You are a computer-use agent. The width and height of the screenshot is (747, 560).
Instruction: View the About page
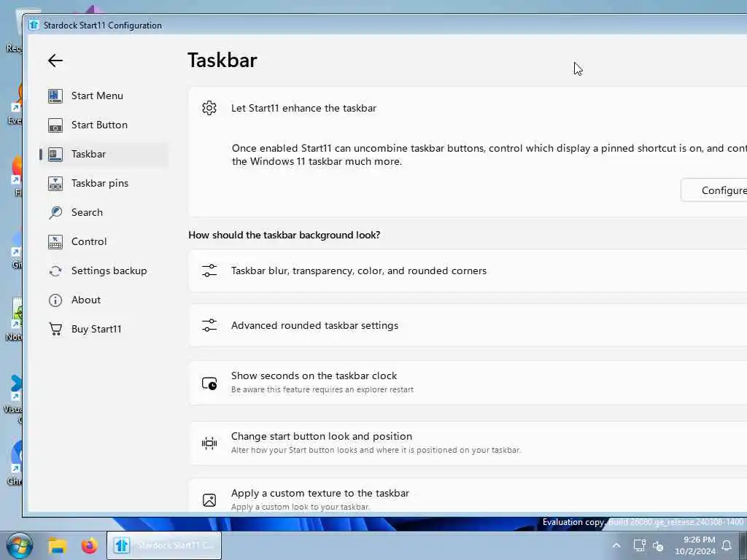pos(104,300)
